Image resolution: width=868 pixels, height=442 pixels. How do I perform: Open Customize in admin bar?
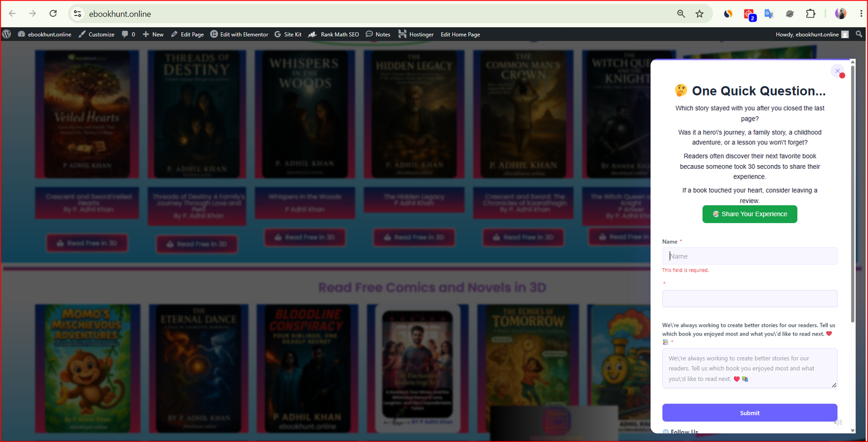tap(97, 34)
